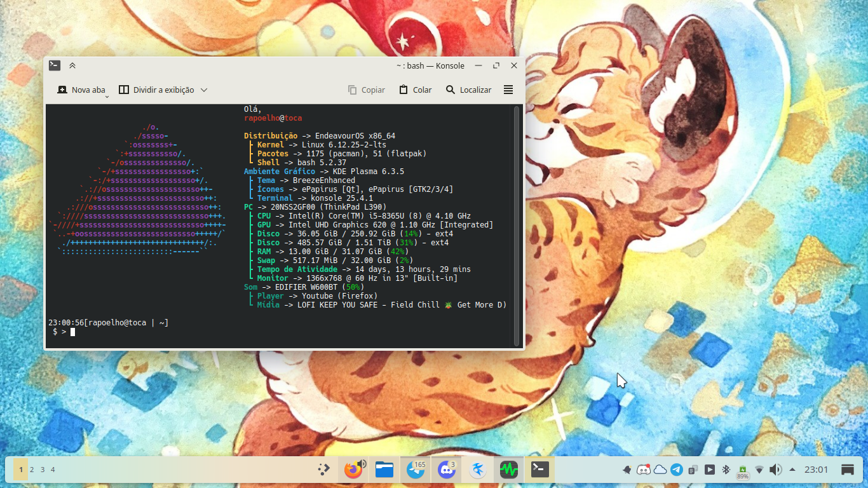Click the 'EDIFIER W600BT' sound line
Screen dimensions: 868x488
pos(306,287)
